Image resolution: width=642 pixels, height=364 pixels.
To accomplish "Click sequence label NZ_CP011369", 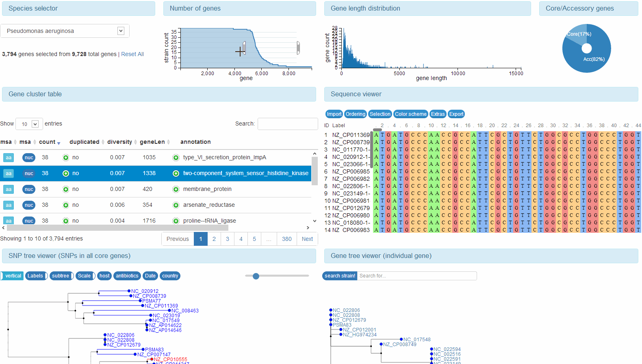I will pyautogui.click(x=351, y=135).
